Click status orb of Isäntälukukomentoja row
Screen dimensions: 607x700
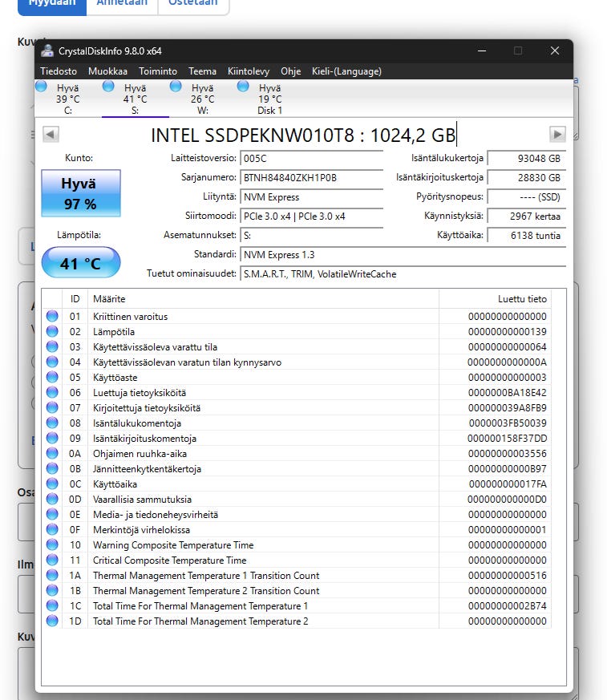click(52, 423)
